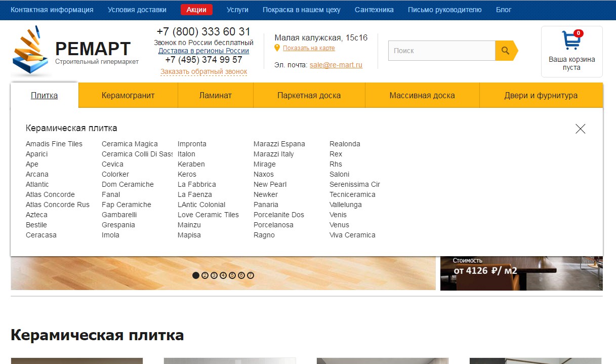Open Контактная информация in top bar

(x=52, y=10)
